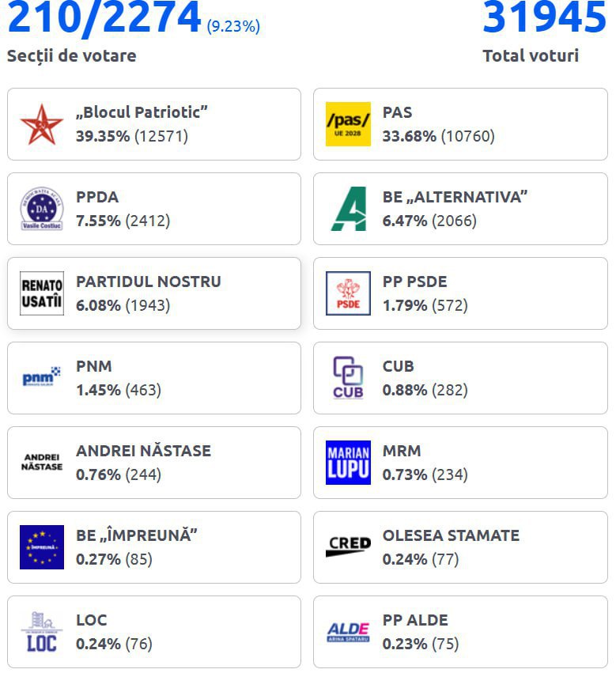The image size is (616, 673).
Task: Click the CRED logo for Olesea Stamate
Action: 348,547
